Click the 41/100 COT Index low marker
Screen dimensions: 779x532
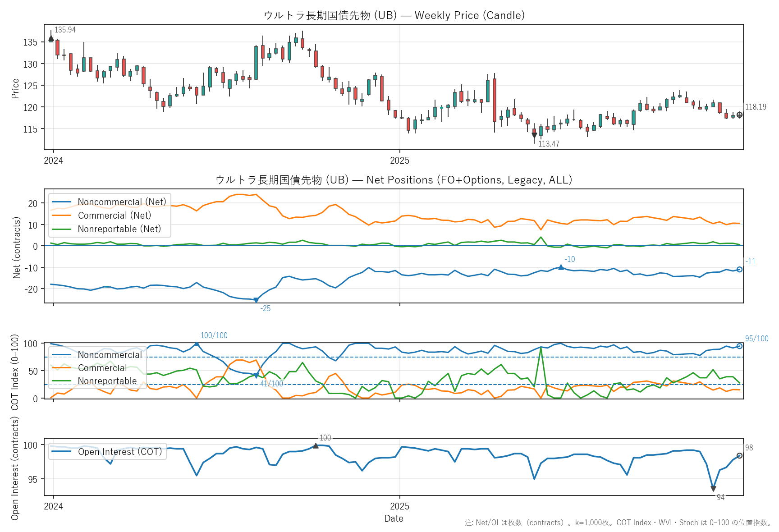click(256, 376)
